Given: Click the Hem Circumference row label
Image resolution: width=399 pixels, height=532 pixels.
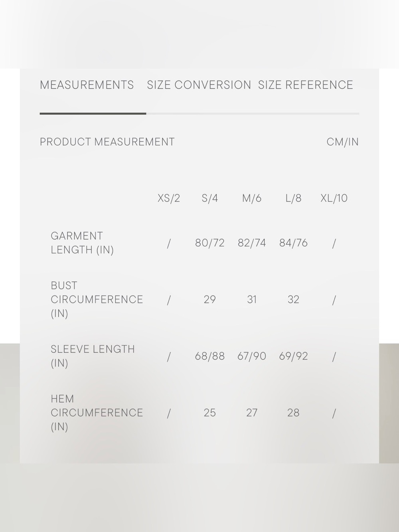Looking at the screenshot, I should coord(97,413).
